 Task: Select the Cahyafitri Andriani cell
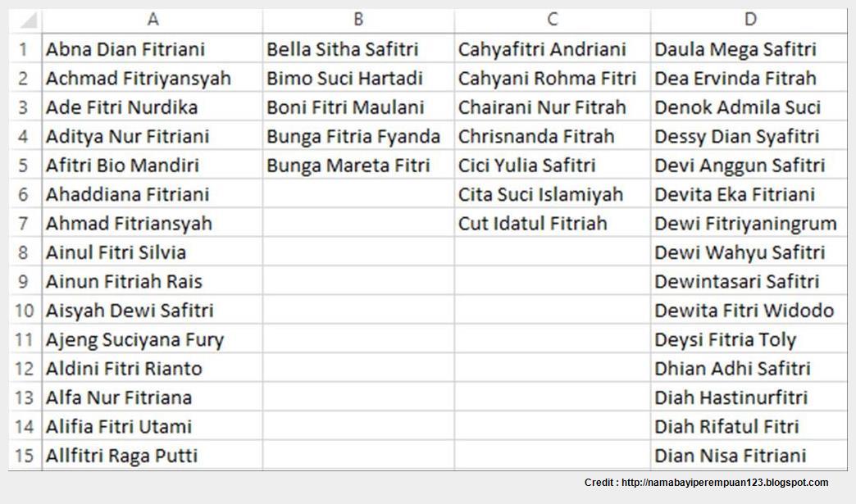click(553, 49)
